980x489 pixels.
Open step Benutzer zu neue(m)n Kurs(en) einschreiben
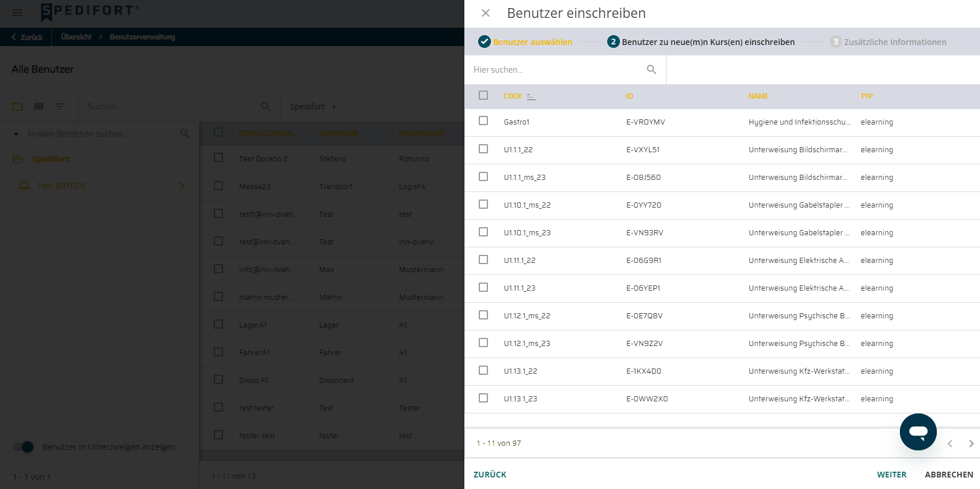708,42
